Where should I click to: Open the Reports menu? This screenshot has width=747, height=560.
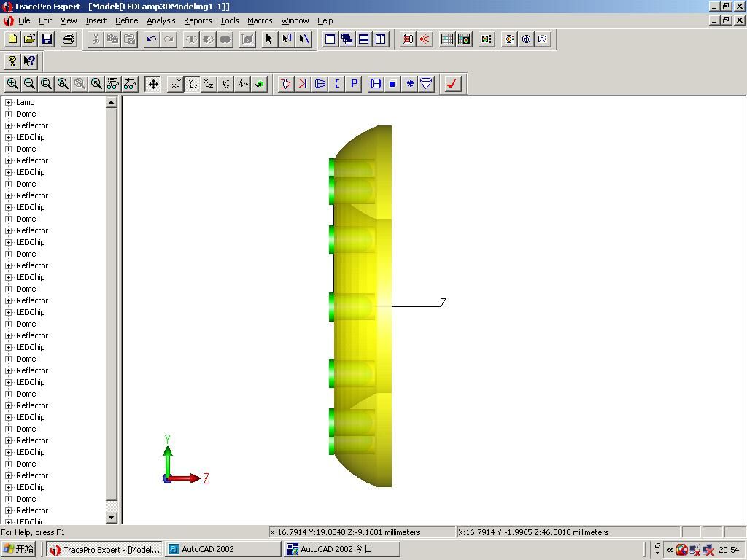point(198,20)
